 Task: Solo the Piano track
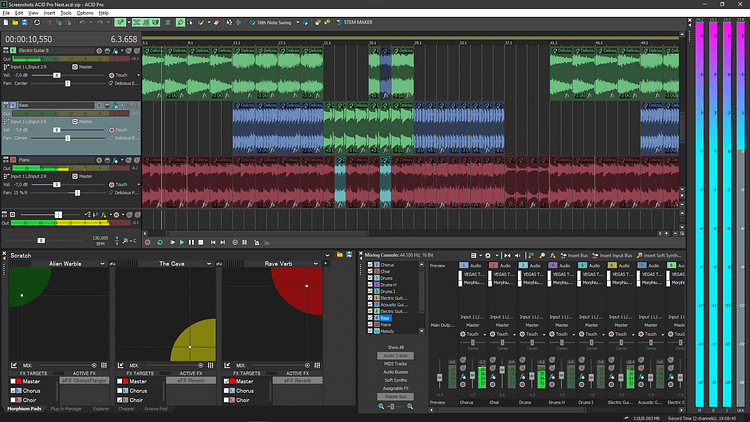click(137, 160)
